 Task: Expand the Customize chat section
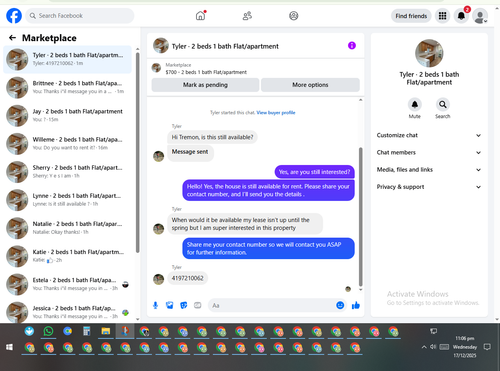click(x=429, y=135)
